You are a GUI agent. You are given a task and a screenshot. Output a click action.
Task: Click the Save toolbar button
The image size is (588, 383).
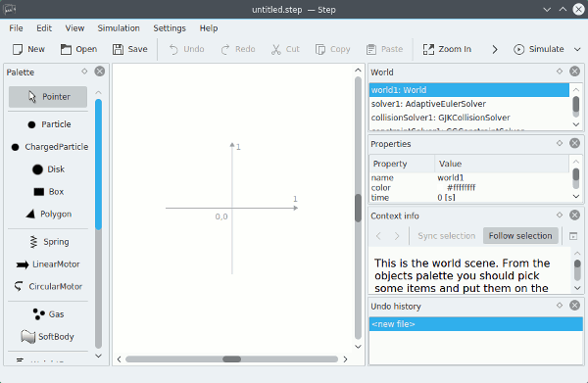coord(130,49)
